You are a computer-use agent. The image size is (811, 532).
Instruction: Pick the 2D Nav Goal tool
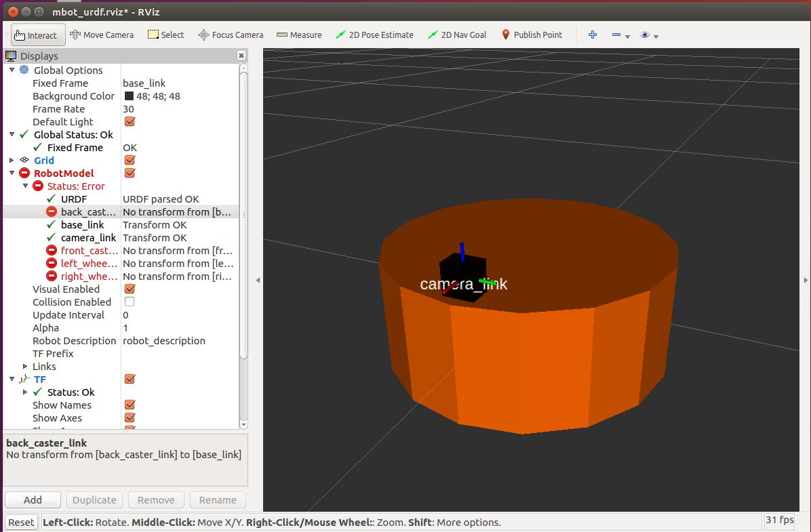[x=456, y=35]
